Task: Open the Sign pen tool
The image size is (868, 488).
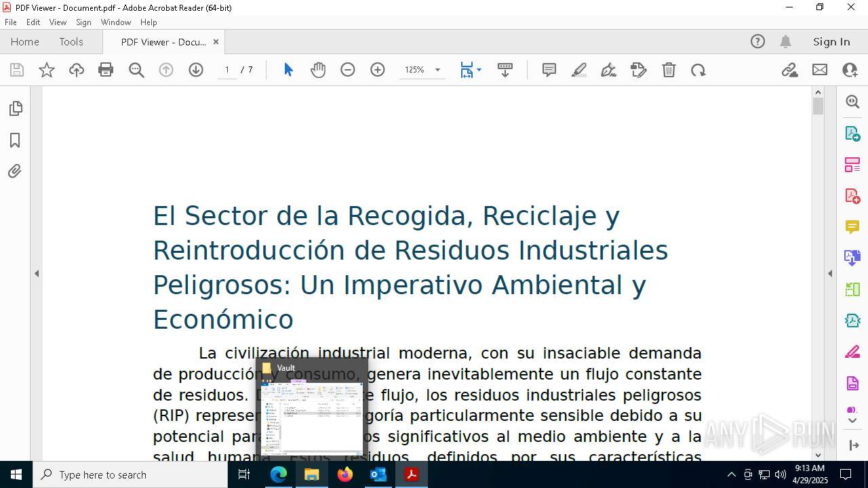Action: point(609,70)
